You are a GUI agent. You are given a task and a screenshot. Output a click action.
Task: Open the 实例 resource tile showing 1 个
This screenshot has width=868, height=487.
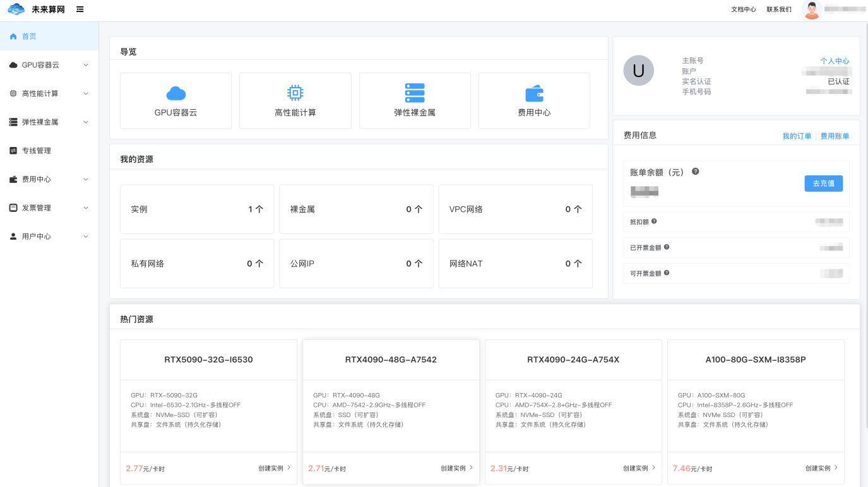(197, 209)
